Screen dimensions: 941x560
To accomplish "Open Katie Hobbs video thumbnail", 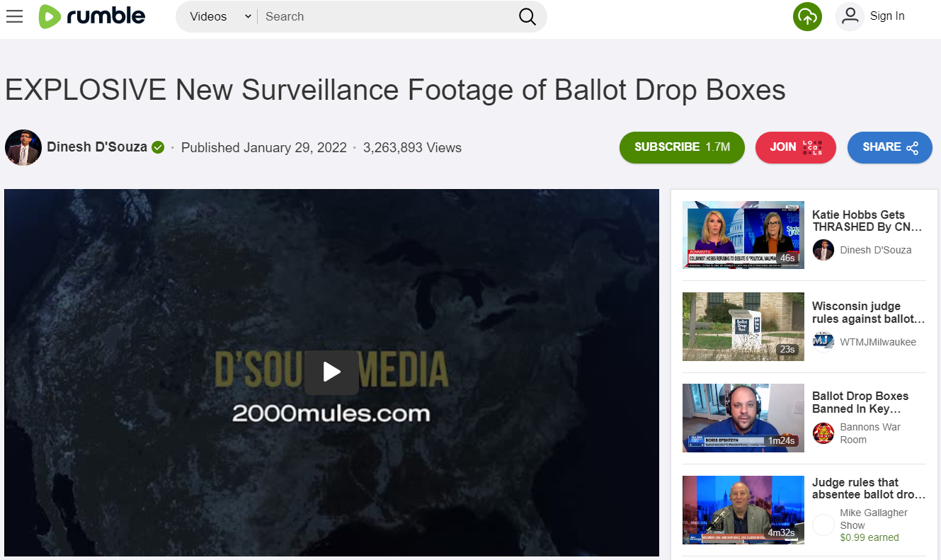I will pyautogui.click(x=743, y=235).
